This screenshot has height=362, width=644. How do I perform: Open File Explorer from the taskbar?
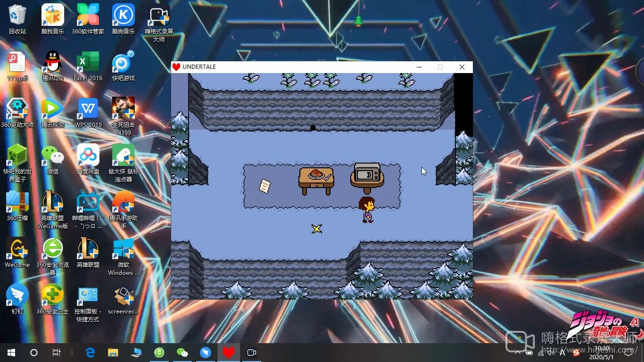113,353
